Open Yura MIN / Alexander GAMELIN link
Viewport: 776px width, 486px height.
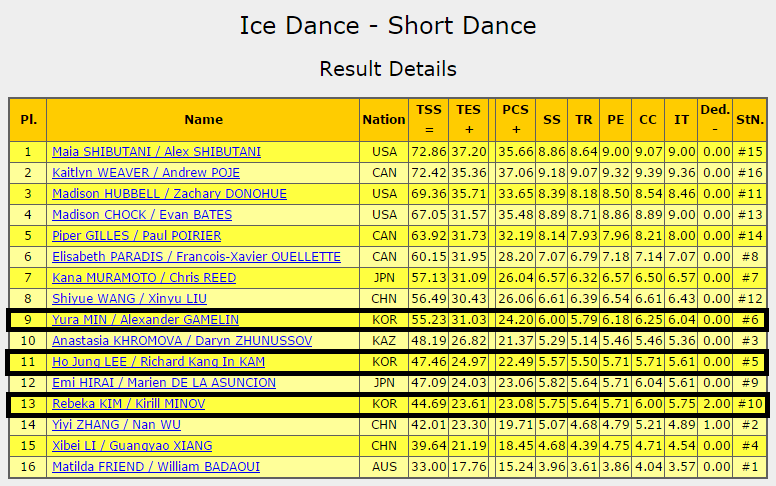click(146, 320)
